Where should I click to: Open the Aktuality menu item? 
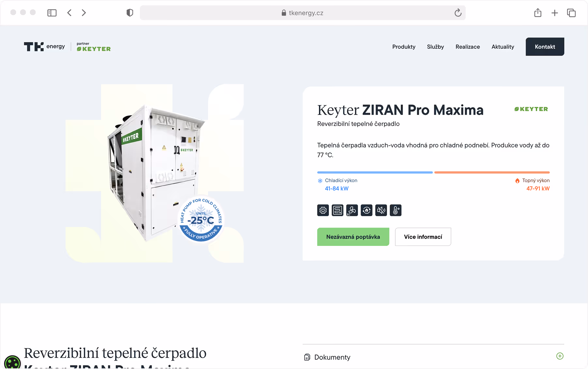point(503,47)
